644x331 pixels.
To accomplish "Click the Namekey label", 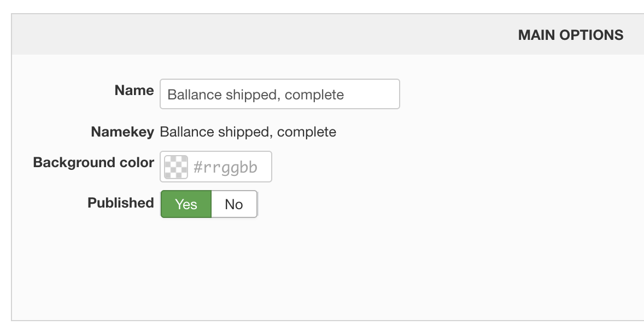I will tap(122, 132).
